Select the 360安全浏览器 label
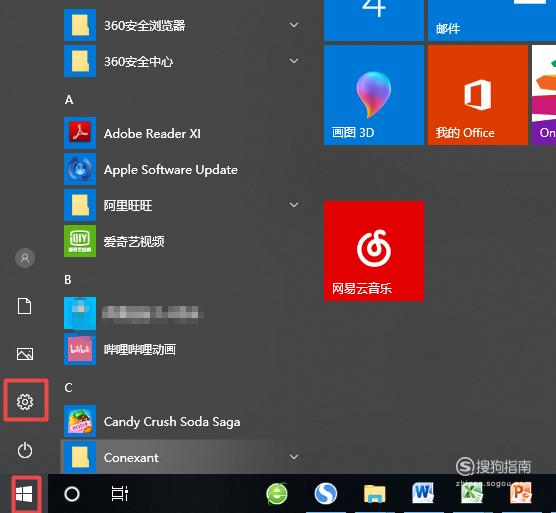 [x=145, y=25]
